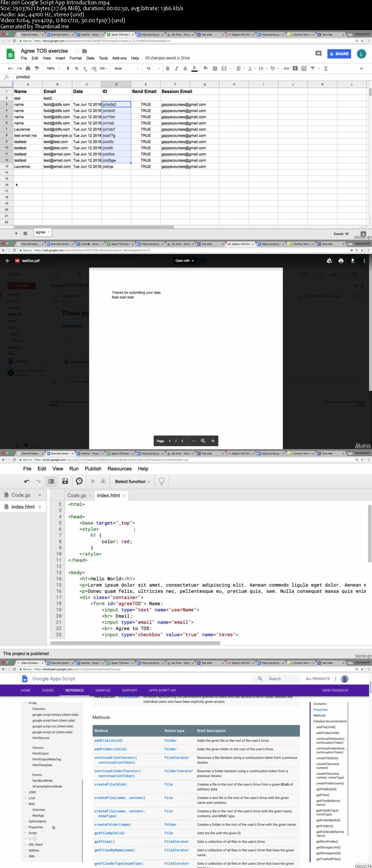Toggle italic formatting in Sheets toolbar
Image resolution: width=372 pixels, height=868 pixels.
point(176,68)
